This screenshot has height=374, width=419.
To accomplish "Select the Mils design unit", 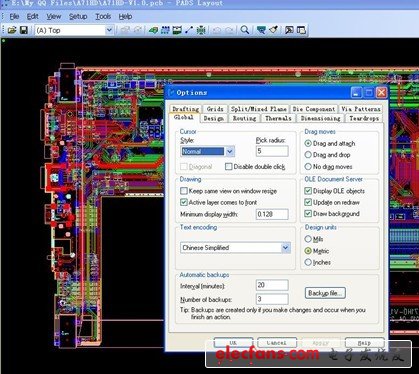I will 308,239.
